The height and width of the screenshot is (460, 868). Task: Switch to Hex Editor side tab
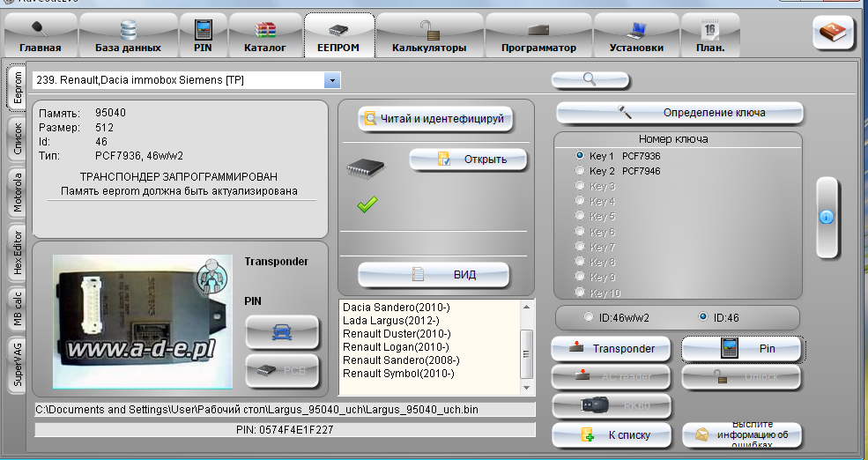tap(17, 252)
